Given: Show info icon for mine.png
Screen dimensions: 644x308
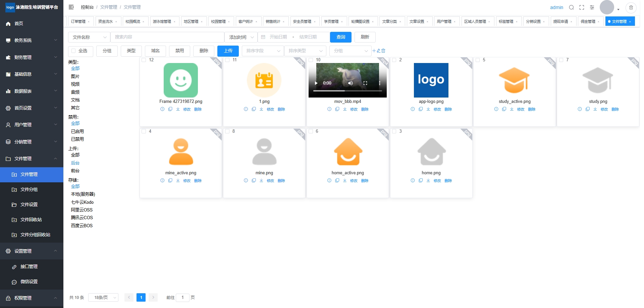Looking at the screenshot, I should pos(246,181).
